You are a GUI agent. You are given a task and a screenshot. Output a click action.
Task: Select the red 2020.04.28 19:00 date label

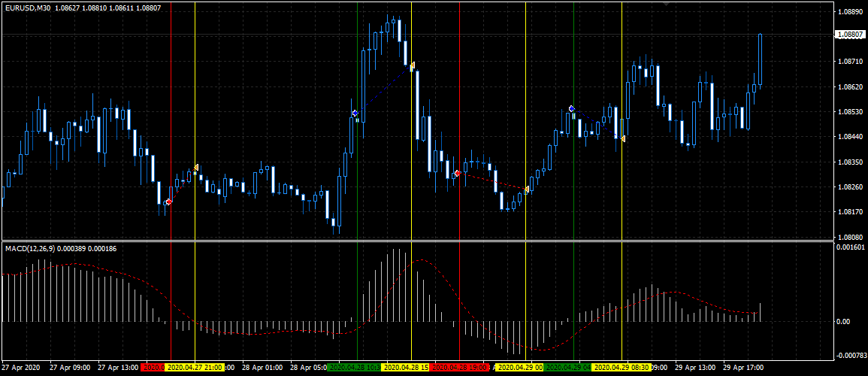click(459, 367)
